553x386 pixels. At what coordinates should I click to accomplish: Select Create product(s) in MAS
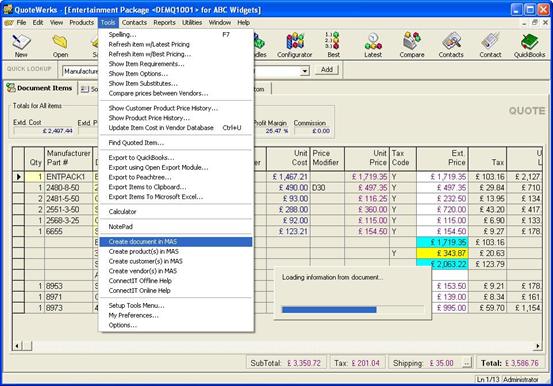click(176, 252)
